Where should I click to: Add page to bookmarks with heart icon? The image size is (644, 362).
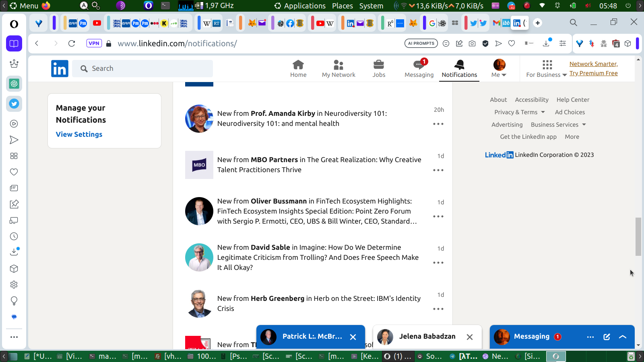(x=512, y=43)
